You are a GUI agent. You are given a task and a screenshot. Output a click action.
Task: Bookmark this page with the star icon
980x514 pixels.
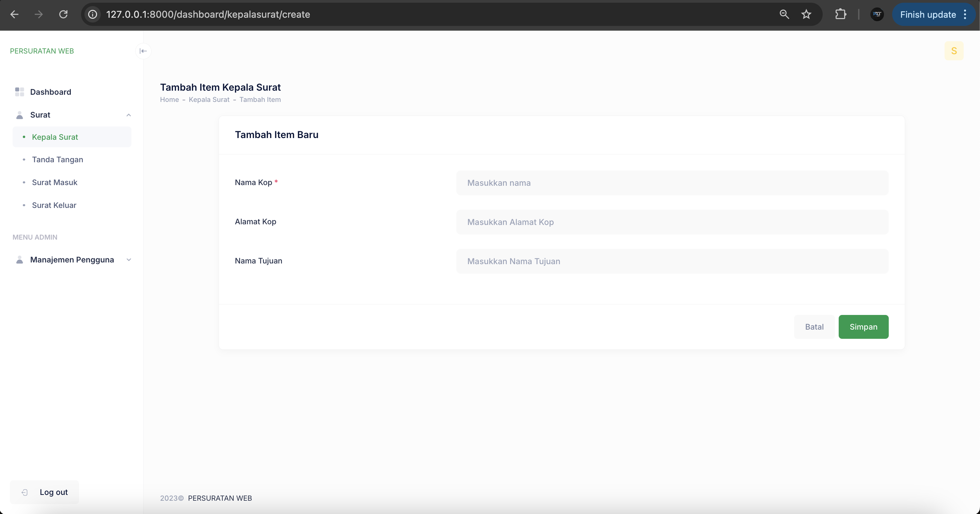click(806, 14)
